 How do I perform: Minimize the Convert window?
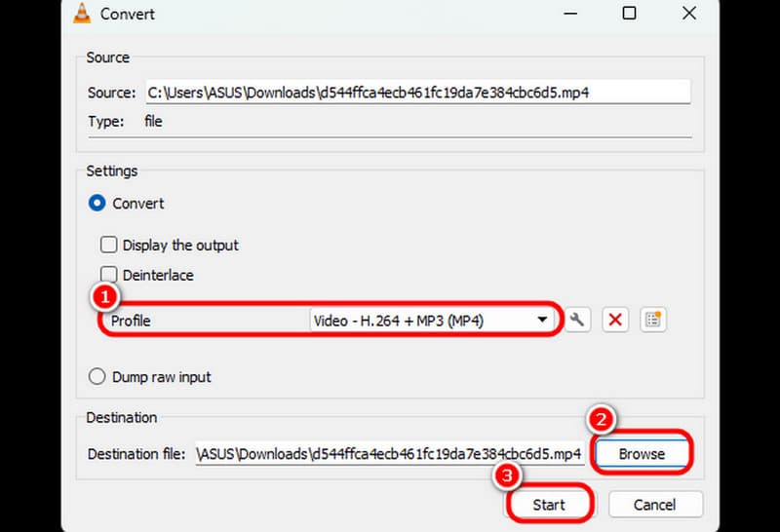(570, 14)
